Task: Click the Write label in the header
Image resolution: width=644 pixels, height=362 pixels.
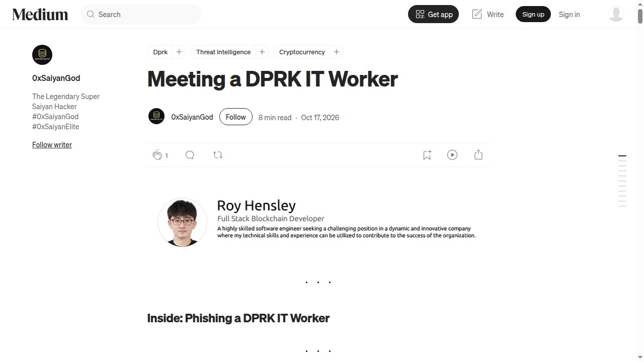Action: point(495,15)
